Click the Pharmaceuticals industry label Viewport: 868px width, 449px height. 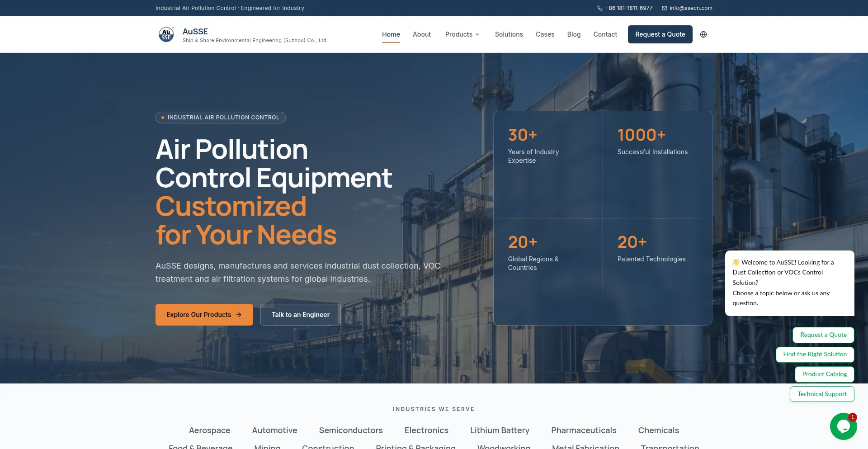[584, 430]
